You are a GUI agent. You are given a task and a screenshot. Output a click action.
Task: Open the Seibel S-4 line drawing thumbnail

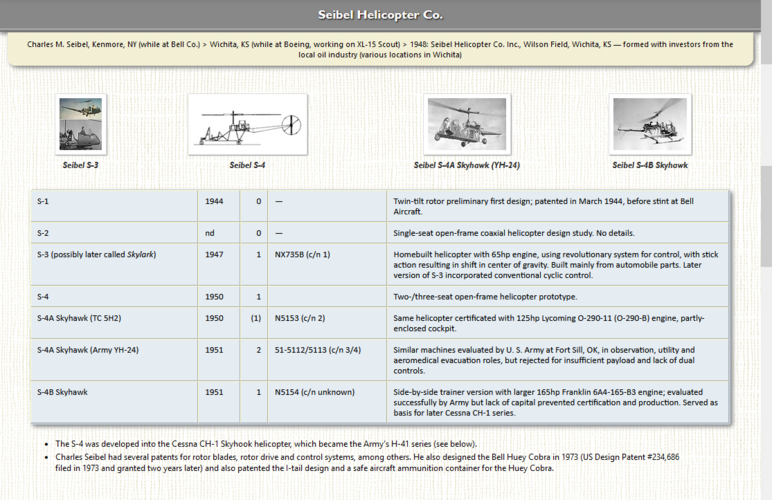248,124
